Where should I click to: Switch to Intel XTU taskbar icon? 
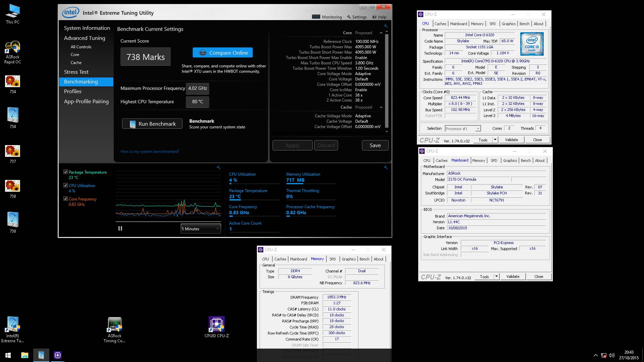(x=41, y=355)
